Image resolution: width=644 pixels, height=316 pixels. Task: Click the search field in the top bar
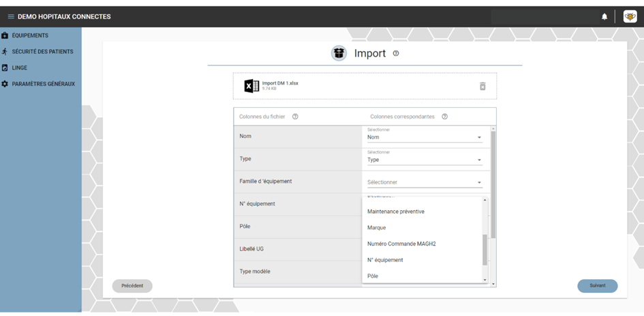[x=545, y=16]
